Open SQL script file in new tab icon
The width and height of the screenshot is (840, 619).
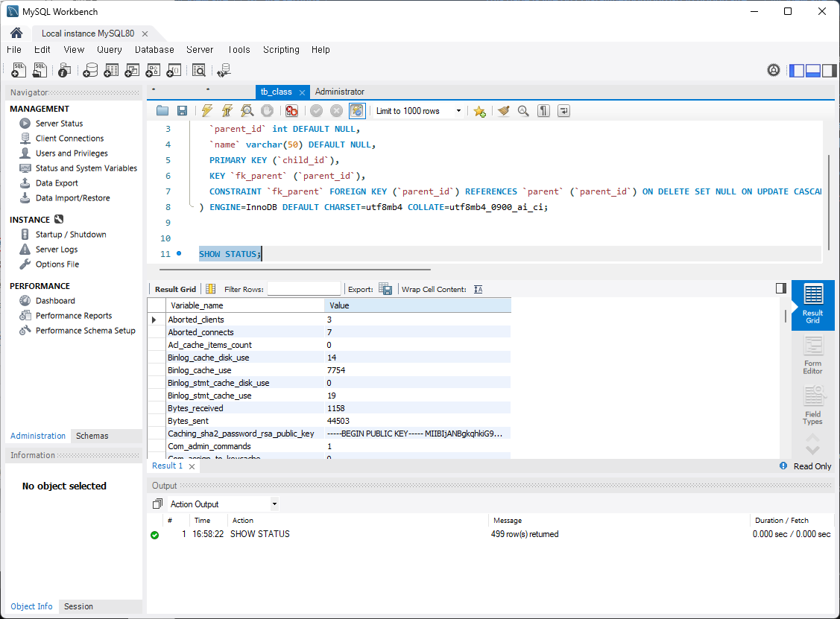pos(40,70)
